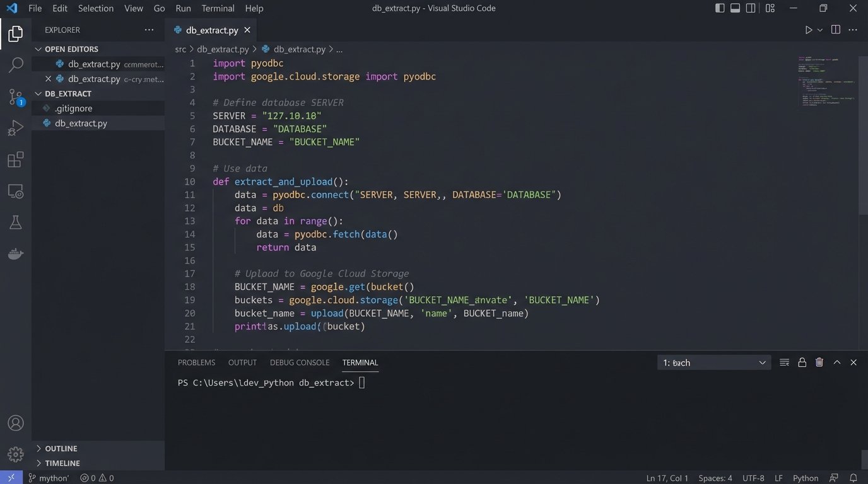The width and height of the screenshot is (868, 484).
Task: Click the Python language mode in status bar
Action: pos(805,478)
